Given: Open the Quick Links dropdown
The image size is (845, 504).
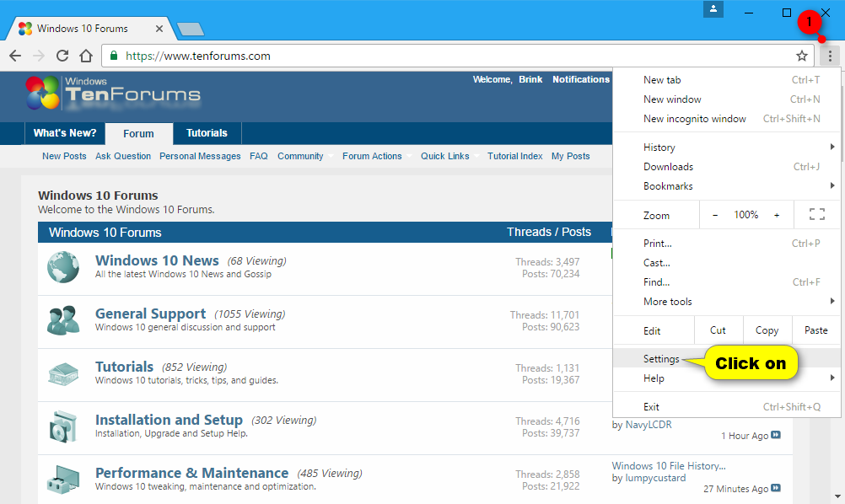Looking at the screenshot, I should [x=449, y=156].
